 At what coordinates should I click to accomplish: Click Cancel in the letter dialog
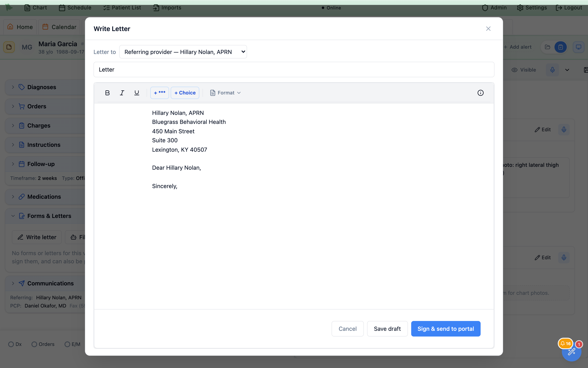347,329
